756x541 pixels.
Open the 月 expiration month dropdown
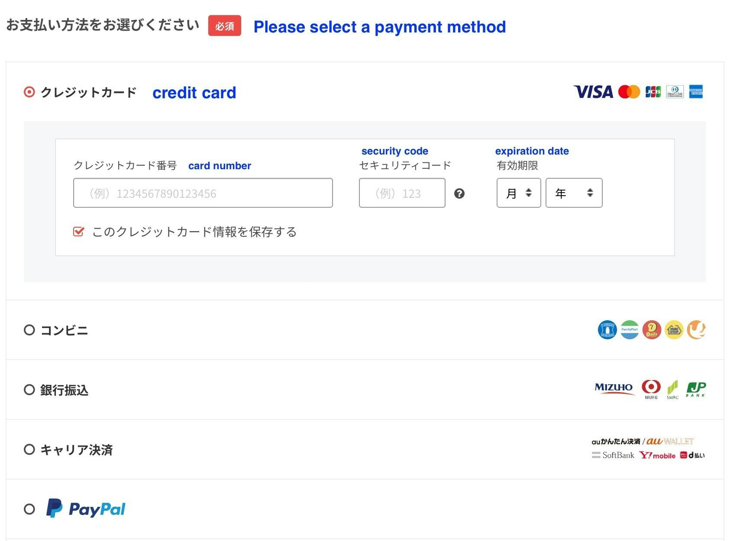[519, 193]
